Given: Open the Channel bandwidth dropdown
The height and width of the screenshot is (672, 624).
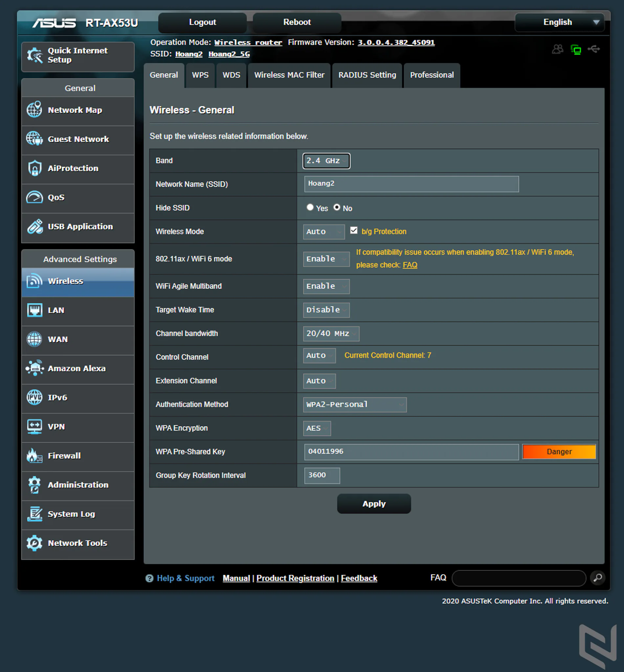Looking at the screenshot, I should click(x=331, y=333).
